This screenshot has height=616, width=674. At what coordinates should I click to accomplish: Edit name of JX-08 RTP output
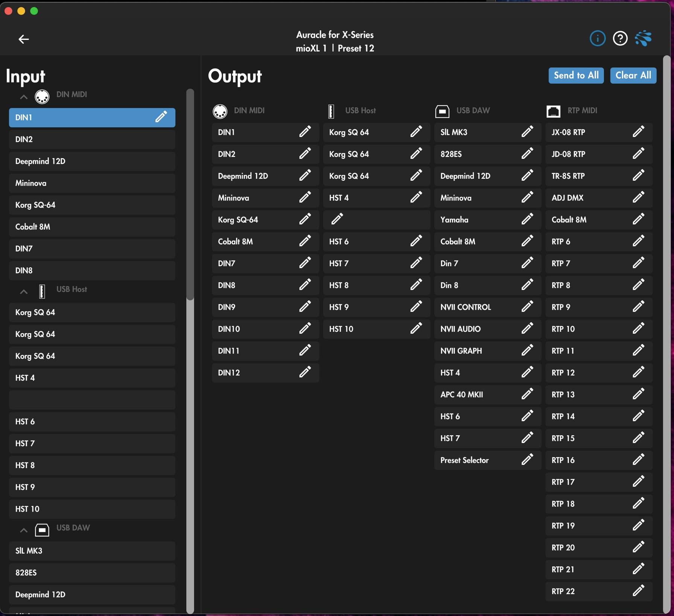tap(638, 132)
